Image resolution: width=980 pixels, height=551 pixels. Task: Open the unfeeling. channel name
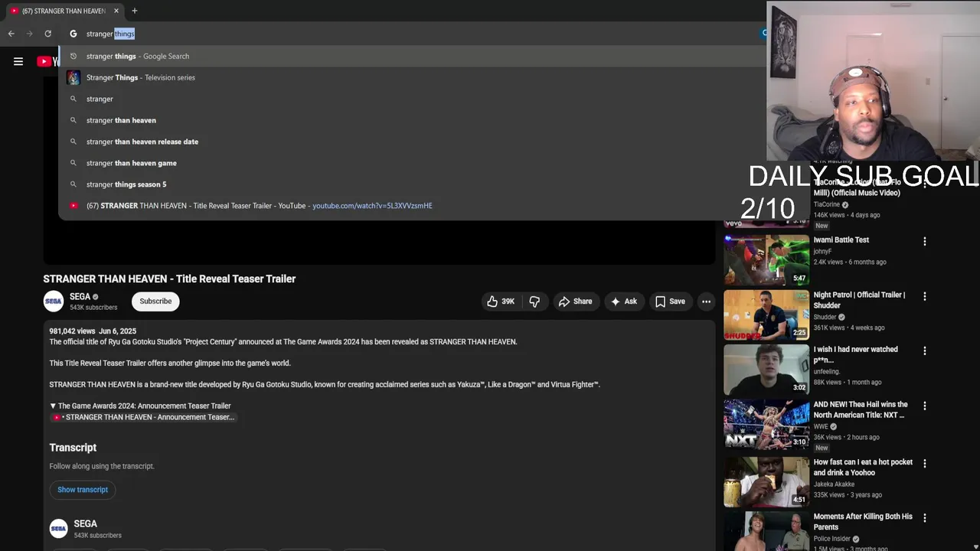coord(826,372)
